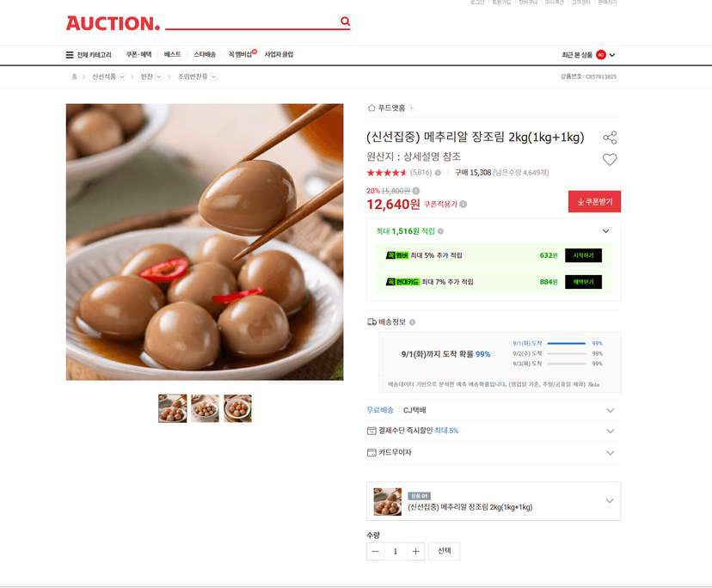Click the red 쿠폰받기 button
Screen dimensions: 712x588
tap(594, 202)
